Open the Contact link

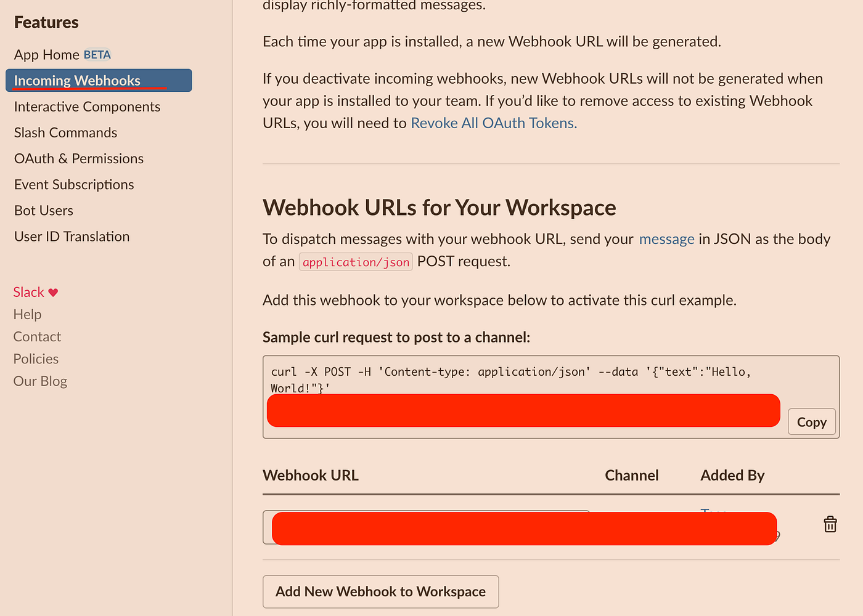[37, 336]
